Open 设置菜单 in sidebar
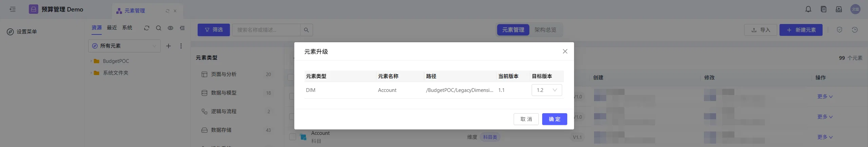The image size is (868, 147). click(22, 32)
